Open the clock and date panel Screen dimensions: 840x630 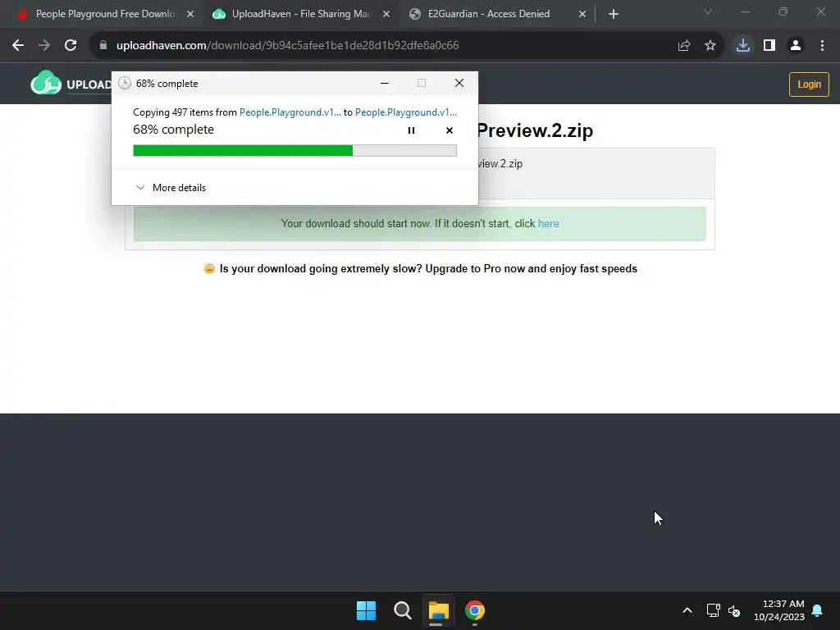[779, 610]
